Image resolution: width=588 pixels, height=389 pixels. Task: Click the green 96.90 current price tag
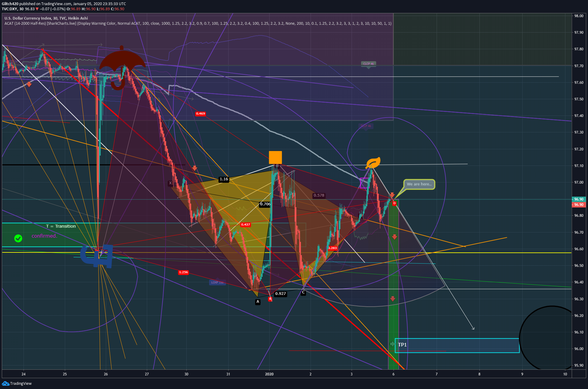pos(579,199)
